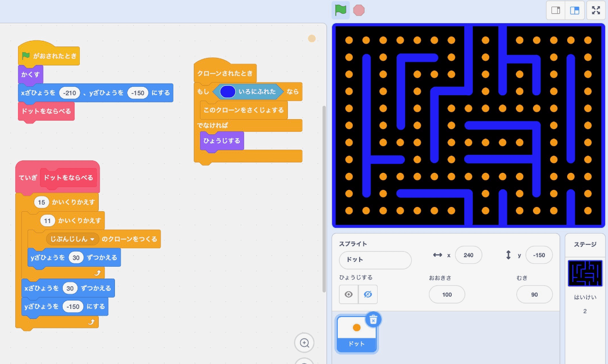Edit the -150 value in bottom yざひょう set block
This screenshot has width=608, height=364.
(73, 307)
